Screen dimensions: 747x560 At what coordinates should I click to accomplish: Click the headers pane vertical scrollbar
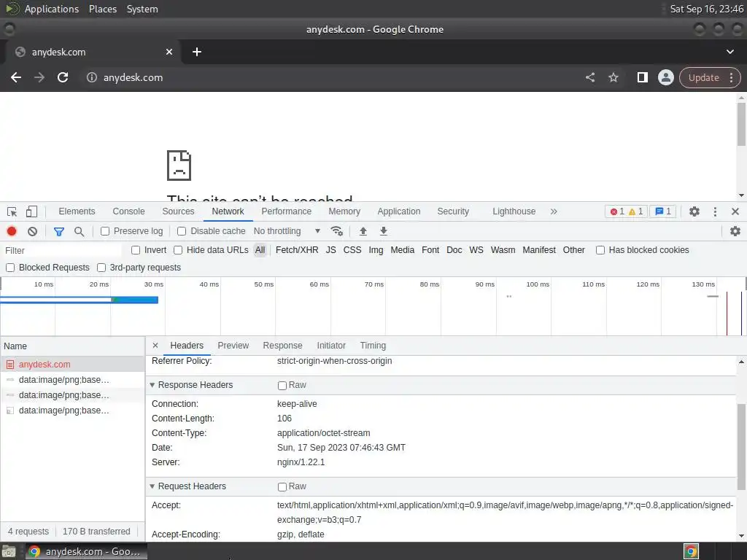(x=741, y=446)
